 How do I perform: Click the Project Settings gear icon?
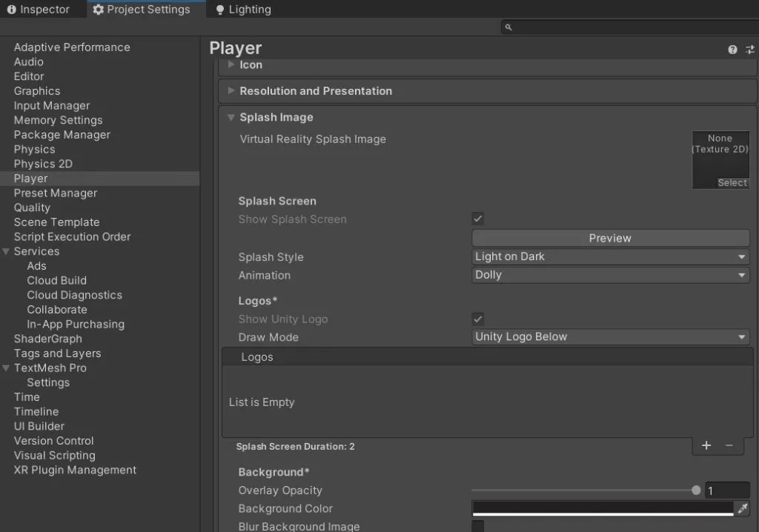[x=99, y=10]
